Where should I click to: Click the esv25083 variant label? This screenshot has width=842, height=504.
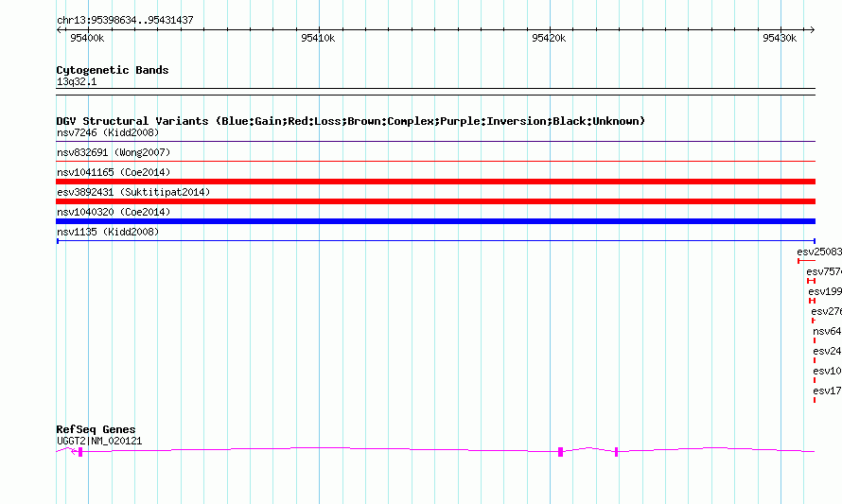(819, 252)
